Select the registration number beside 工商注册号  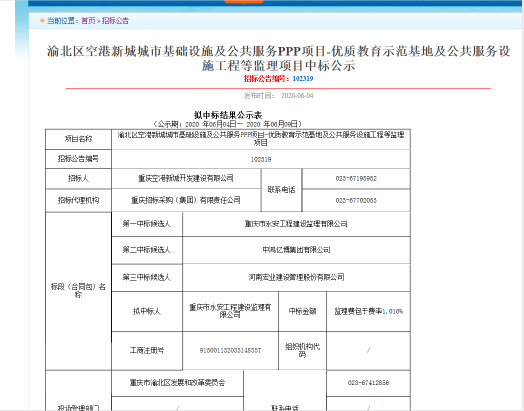[x=230, y=351]
